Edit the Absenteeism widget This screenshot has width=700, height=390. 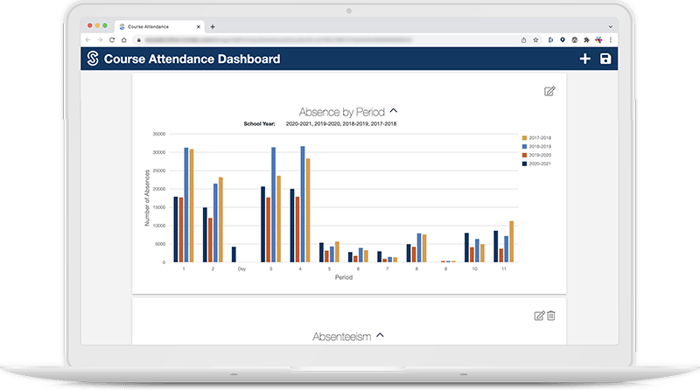[539, 316]
